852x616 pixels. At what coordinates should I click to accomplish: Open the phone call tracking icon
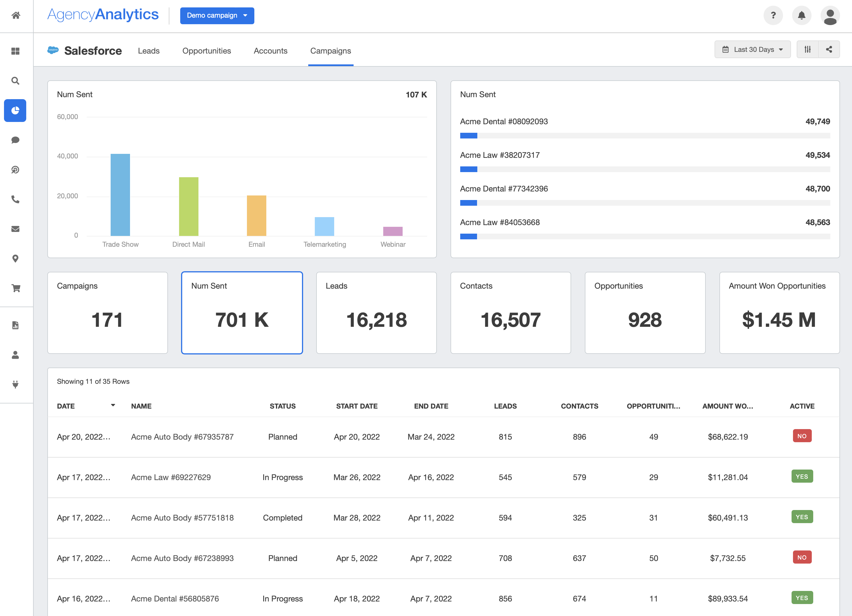click(15, 199)
